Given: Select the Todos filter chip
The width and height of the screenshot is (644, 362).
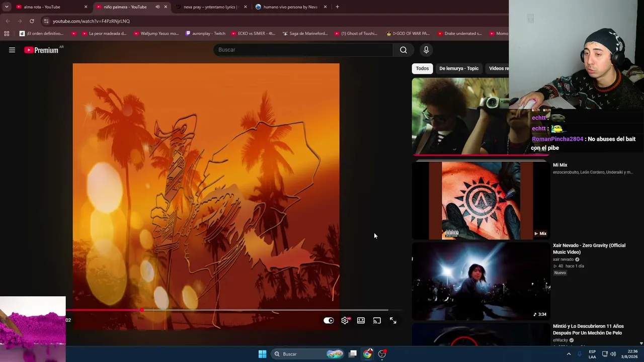Looking at the screenshot, I should [x=422, y=68].
